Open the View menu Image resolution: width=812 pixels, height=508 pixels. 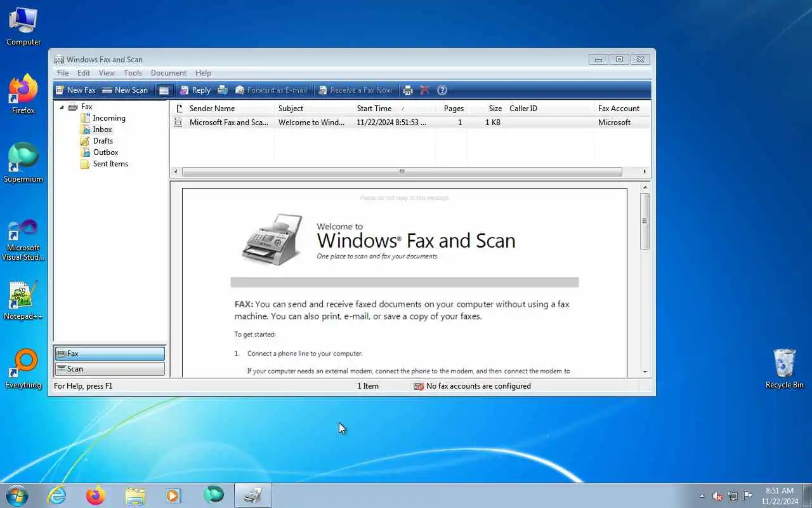(x=107, y=73)
